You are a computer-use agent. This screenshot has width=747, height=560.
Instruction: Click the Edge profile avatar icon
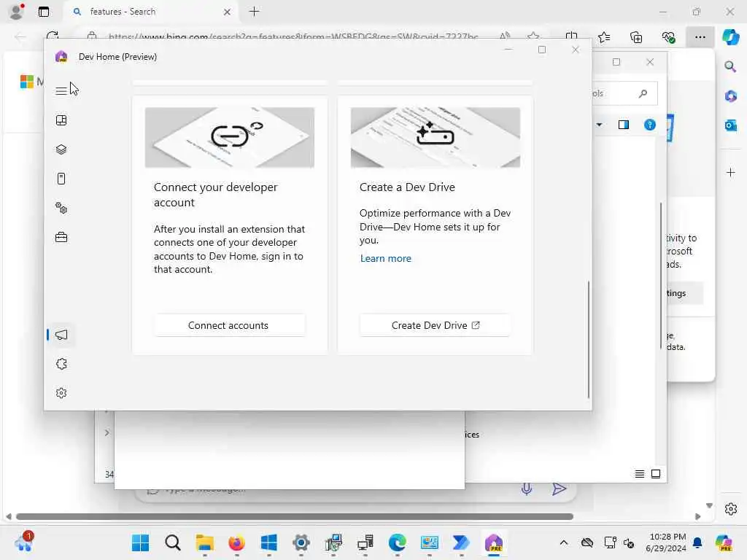click(x=17, y=12)
